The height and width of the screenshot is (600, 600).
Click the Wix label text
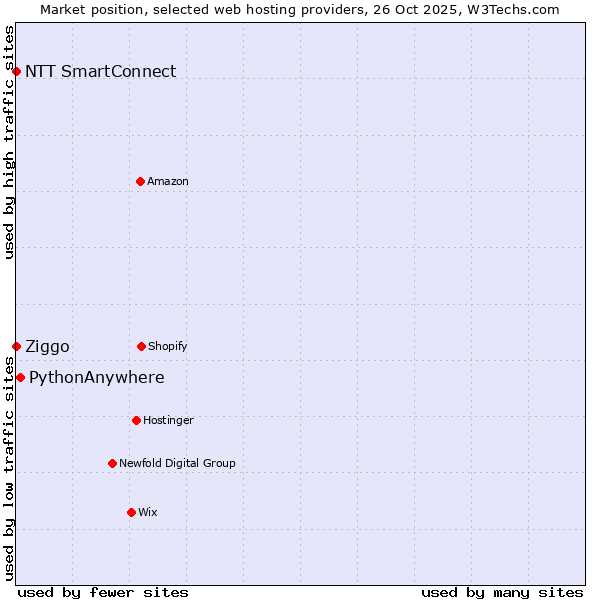point(147,512)
